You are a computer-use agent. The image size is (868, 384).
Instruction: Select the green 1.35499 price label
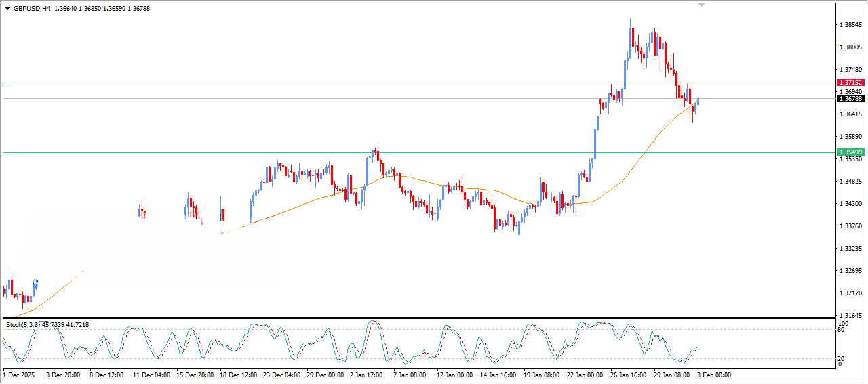[850, 152]
